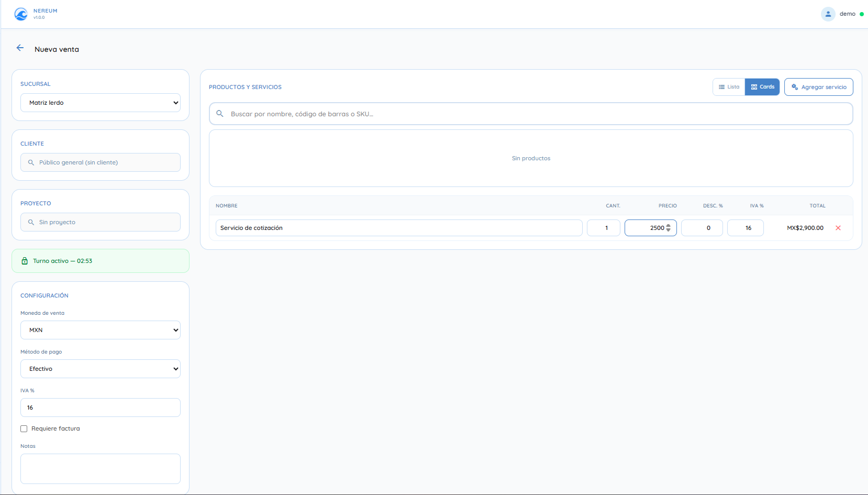Click the configuration IVA % field

(101, 408)
